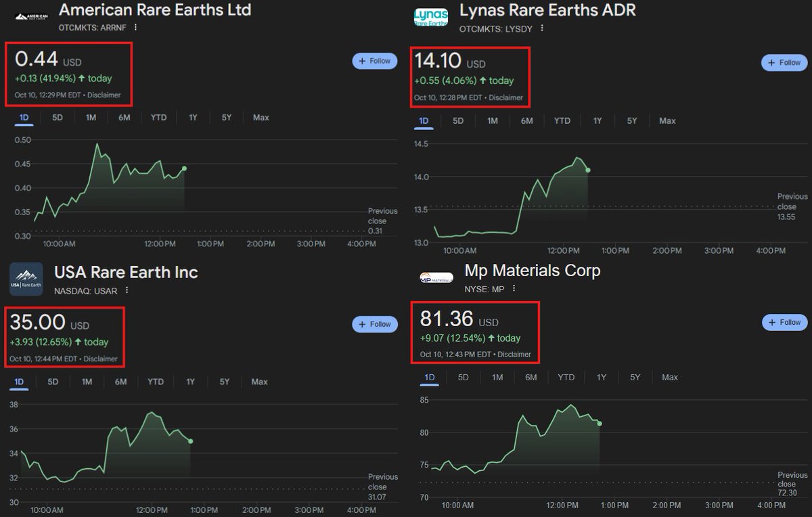Click the American Rare Earths company logo
812x517 pixels.
32,16
